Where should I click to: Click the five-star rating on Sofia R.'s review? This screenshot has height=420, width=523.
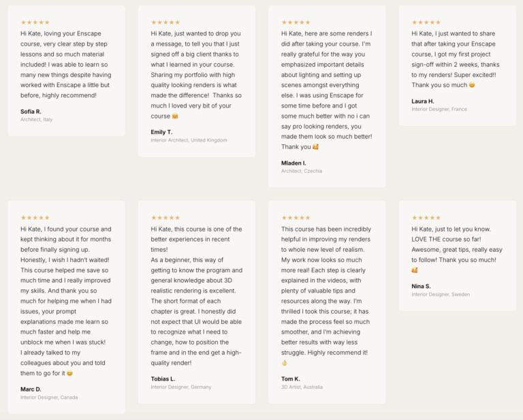pos(35,22)
